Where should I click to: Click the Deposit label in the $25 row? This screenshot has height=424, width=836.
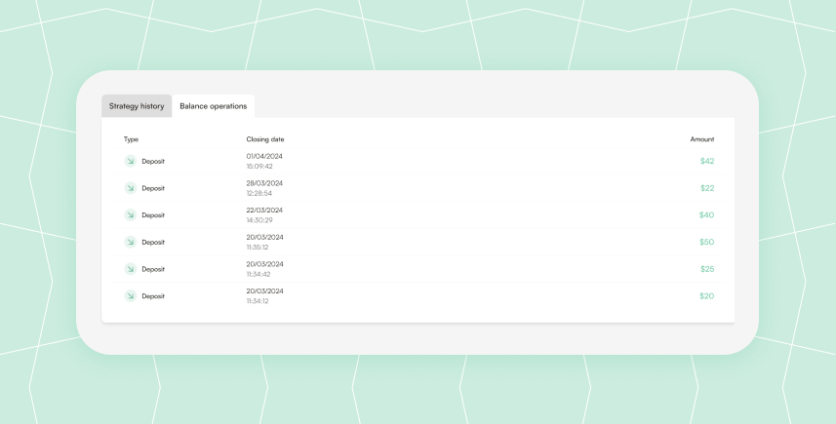tap(153, 269)
